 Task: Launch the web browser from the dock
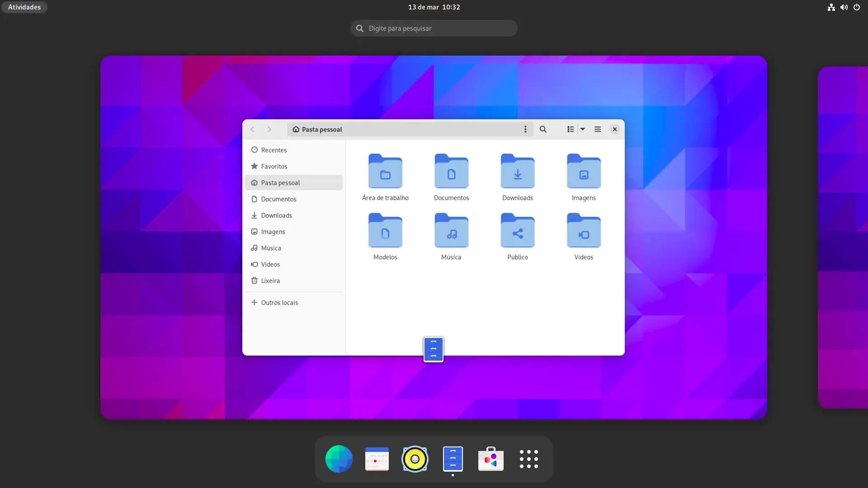pyautogui.click(x=339, y=459)
